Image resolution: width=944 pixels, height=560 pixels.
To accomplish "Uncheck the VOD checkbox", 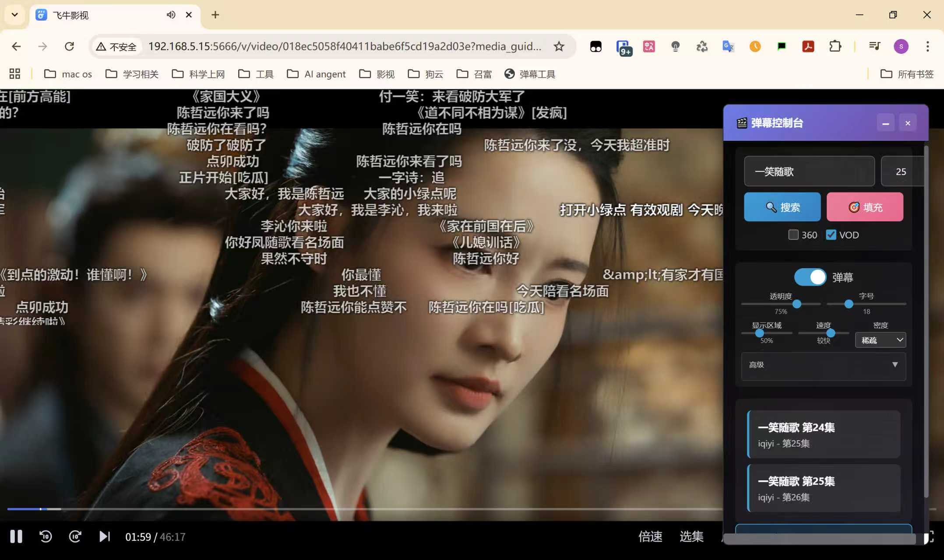I will (x=831, y=235).
